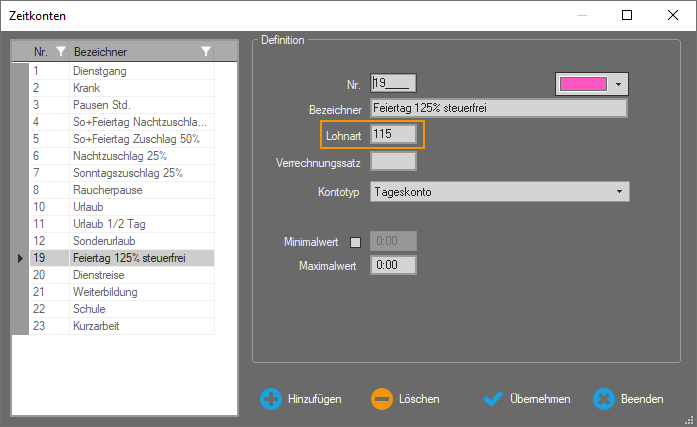
Task: Click the blue plus Hinzufügen icon
Action: click(x=271, y=399)
